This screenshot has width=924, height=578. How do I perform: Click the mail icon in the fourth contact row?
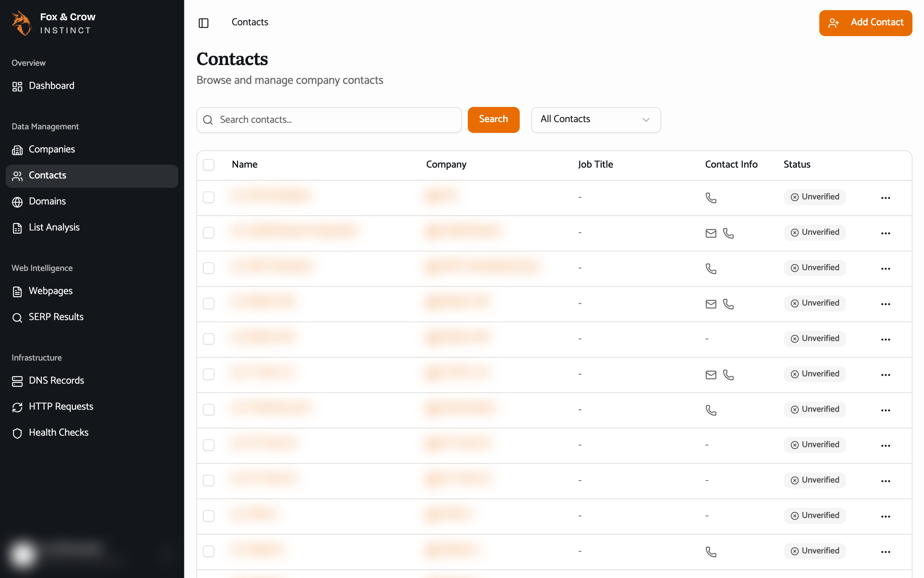711,304
